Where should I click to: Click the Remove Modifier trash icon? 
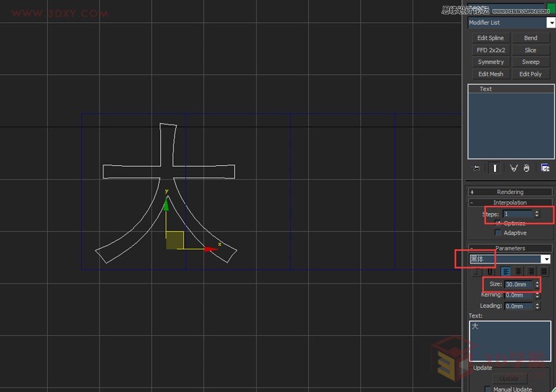(527, 169)
